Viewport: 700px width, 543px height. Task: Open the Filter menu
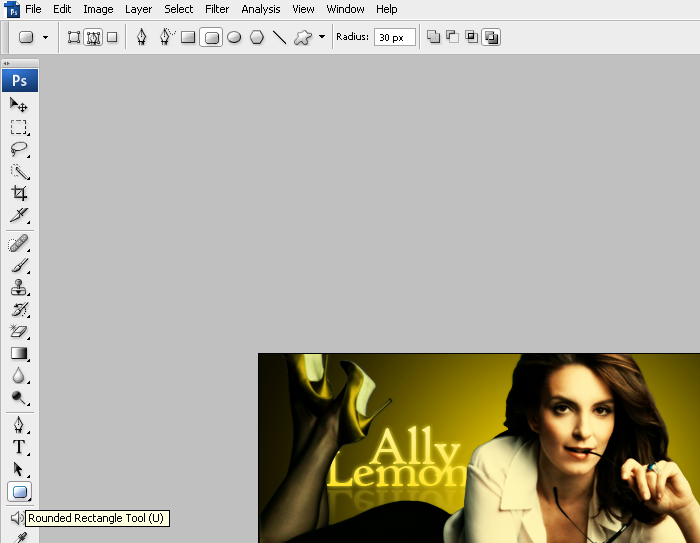click(x=217, y=9)
